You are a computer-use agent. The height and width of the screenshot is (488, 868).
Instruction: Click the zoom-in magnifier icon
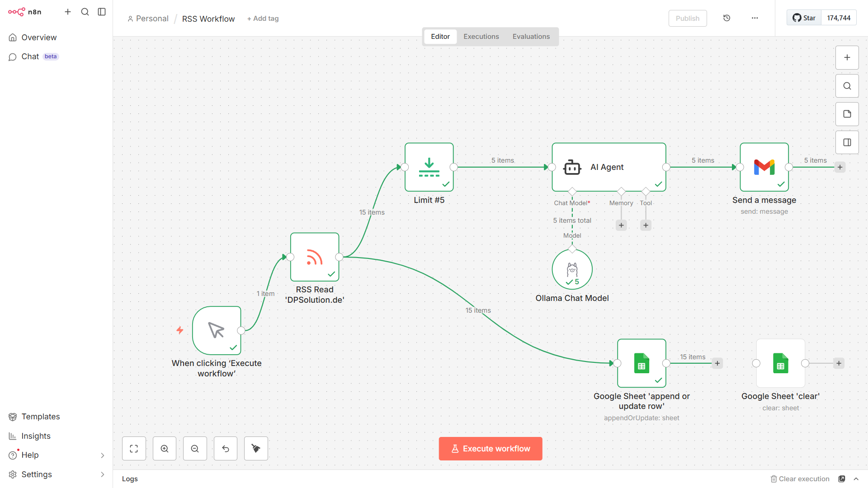[165, 449]
